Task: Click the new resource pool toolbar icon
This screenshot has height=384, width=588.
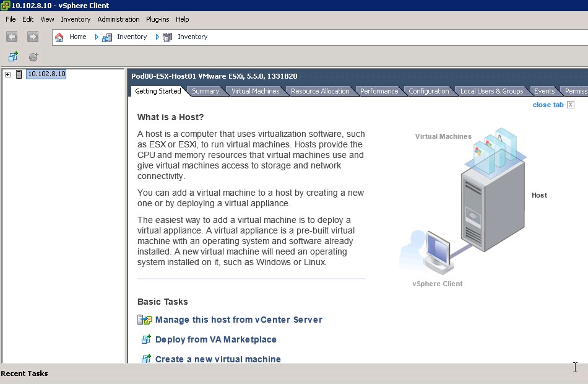Action: (33, 57)
